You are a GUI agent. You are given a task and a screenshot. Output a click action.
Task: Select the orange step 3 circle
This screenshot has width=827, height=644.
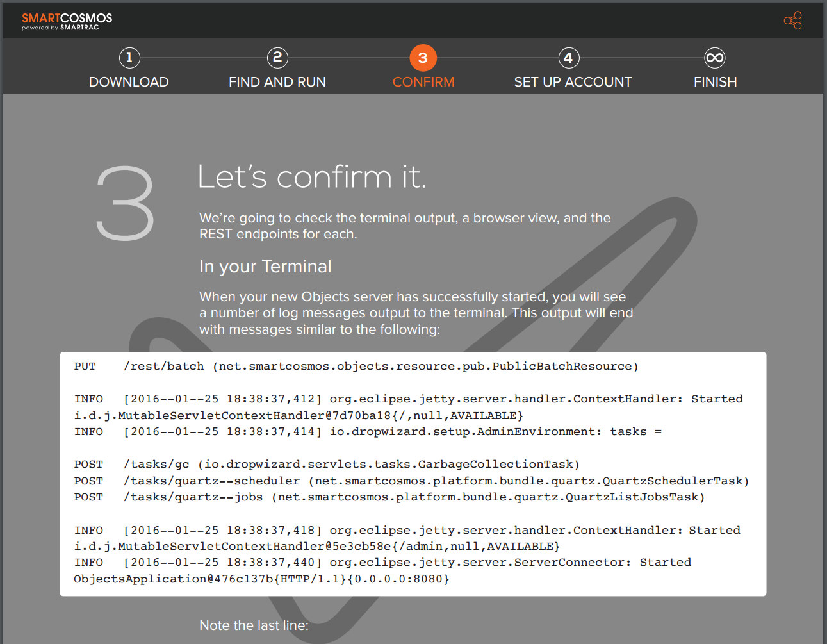pos(423,58)
